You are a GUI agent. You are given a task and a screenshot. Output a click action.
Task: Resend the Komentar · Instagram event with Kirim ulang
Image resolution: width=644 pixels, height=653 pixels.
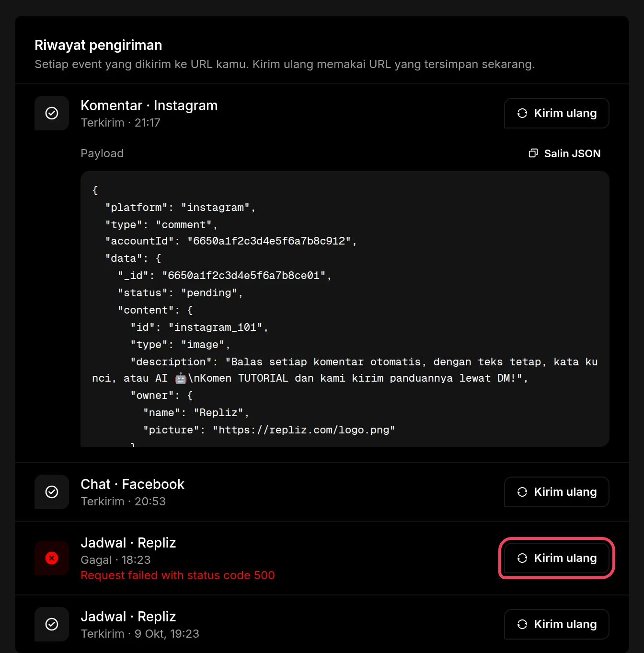[x=557, y=113]
